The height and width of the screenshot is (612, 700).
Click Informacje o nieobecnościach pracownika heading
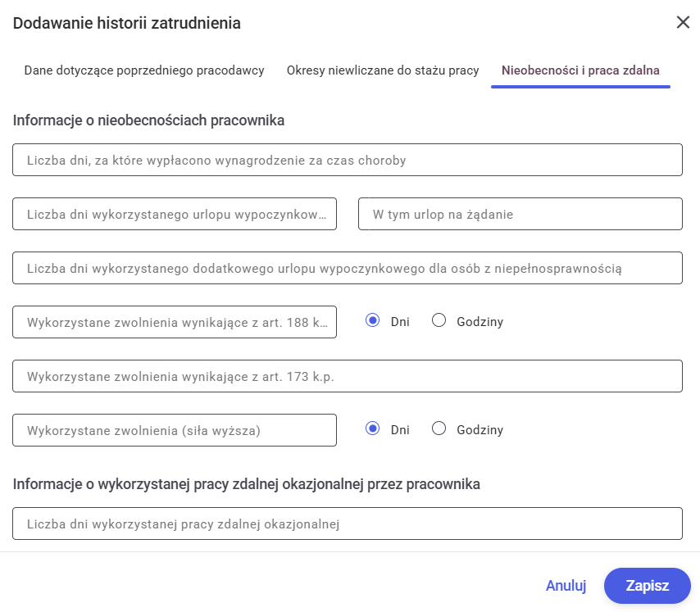pos(148,120)
